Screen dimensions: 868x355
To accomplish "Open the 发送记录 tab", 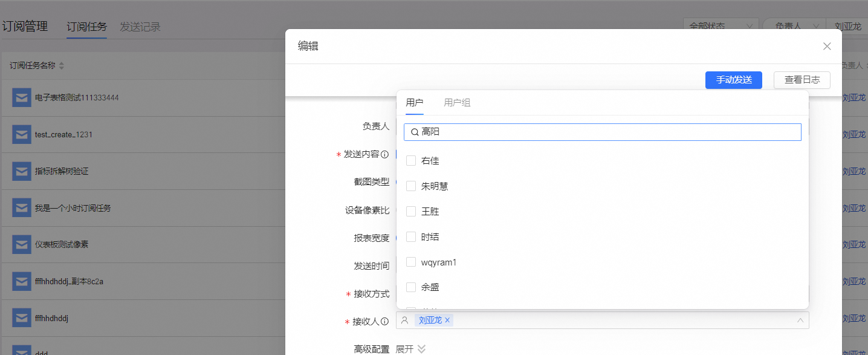I will coord(140,27).
